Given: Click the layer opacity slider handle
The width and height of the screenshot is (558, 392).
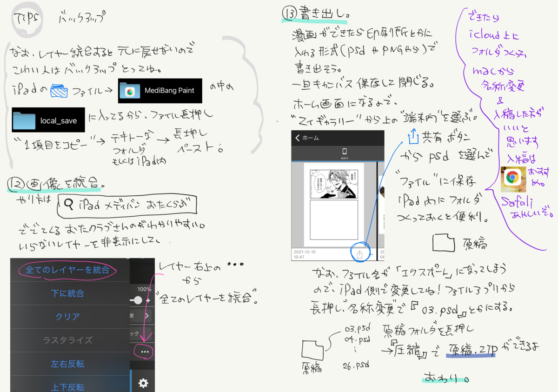Looking at the screenshot, I should 137,300.
